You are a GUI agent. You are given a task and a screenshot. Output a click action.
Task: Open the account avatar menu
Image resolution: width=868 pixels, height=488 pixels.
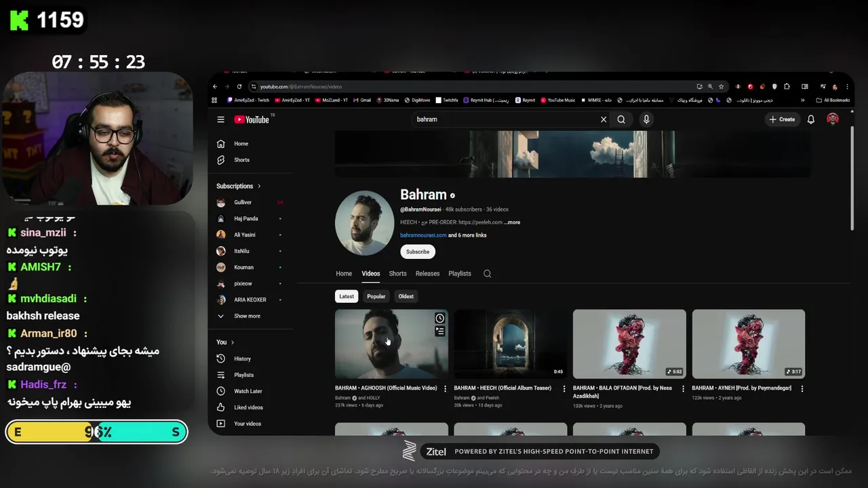[x=833, y=119]
